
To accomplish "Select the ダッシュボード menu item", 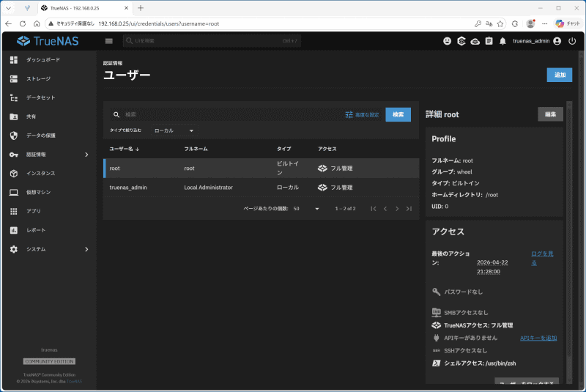I will coord(43,60).
